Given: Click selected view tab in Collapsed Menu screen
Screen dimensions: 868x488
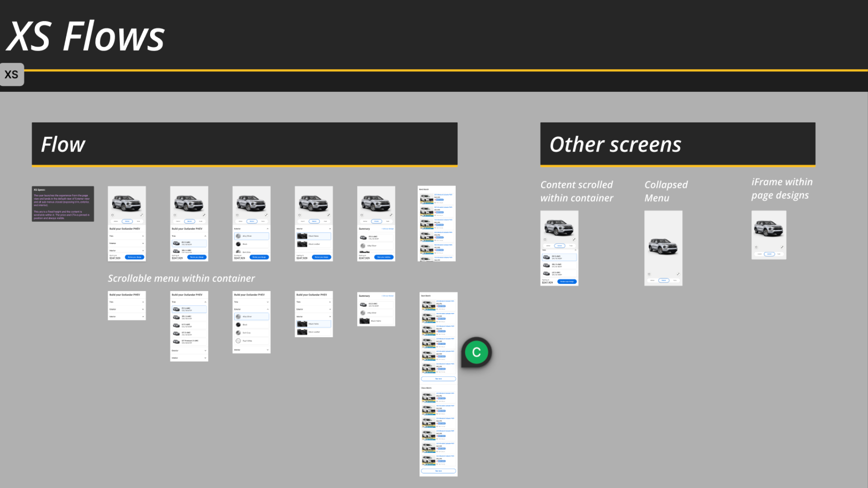Looking at the screenshot, I should tap(663, 280).
